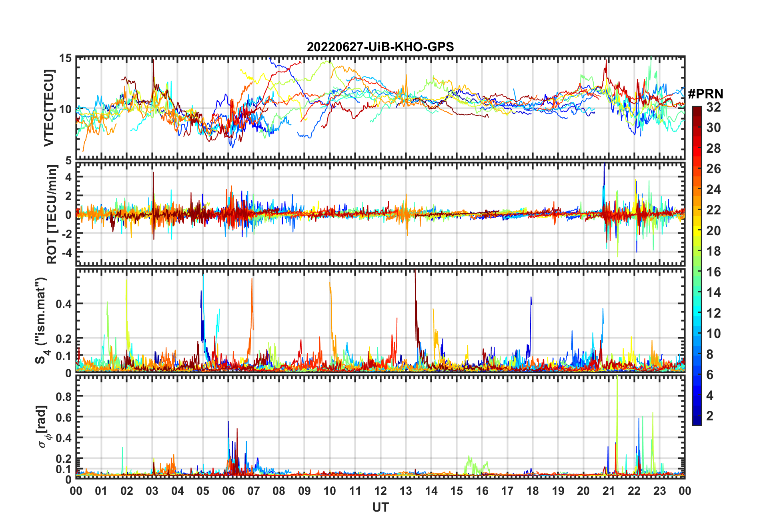Image resolution: width=761 pixels, height=532 pixels.
Task: Click the S4 y-axis tick label 0.4
Action: click(64, 304)
